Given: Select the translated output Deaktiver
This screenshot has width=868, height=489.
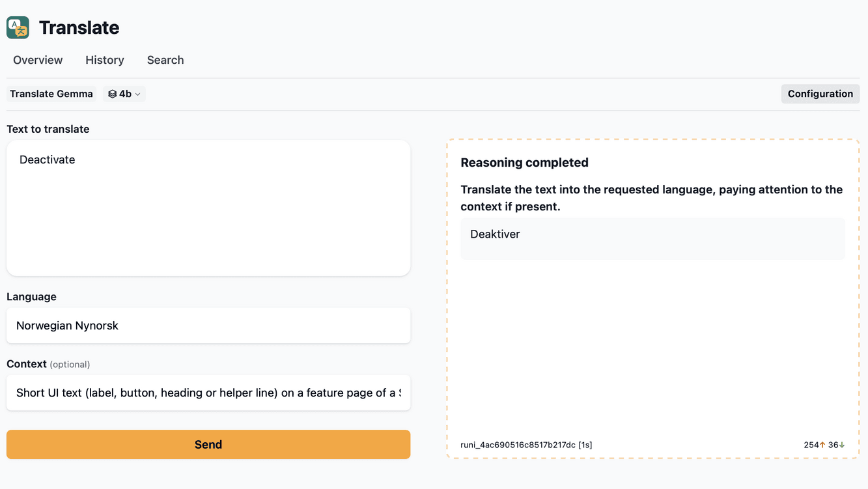Looking at the screenshot, I should [495, 234].
